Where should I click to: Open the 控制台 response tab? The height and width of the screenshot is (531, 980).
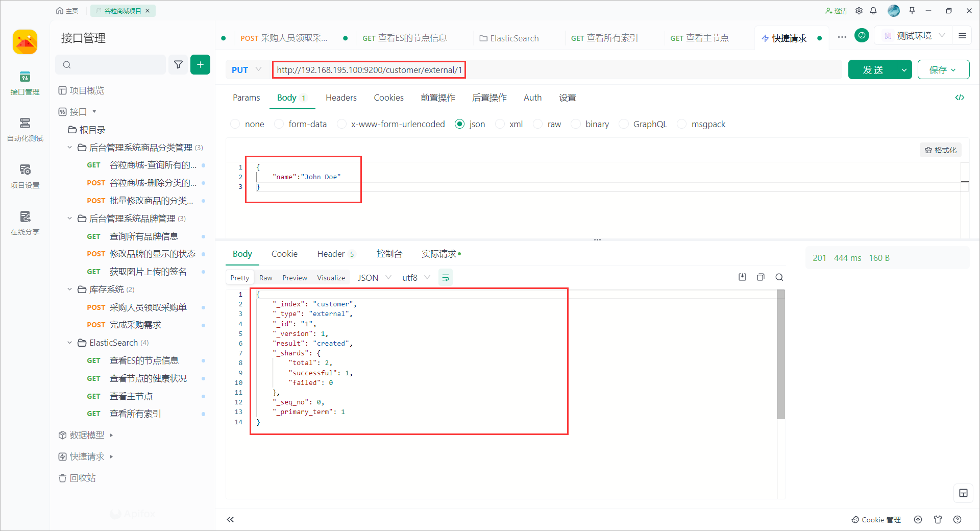click(389, 254)
